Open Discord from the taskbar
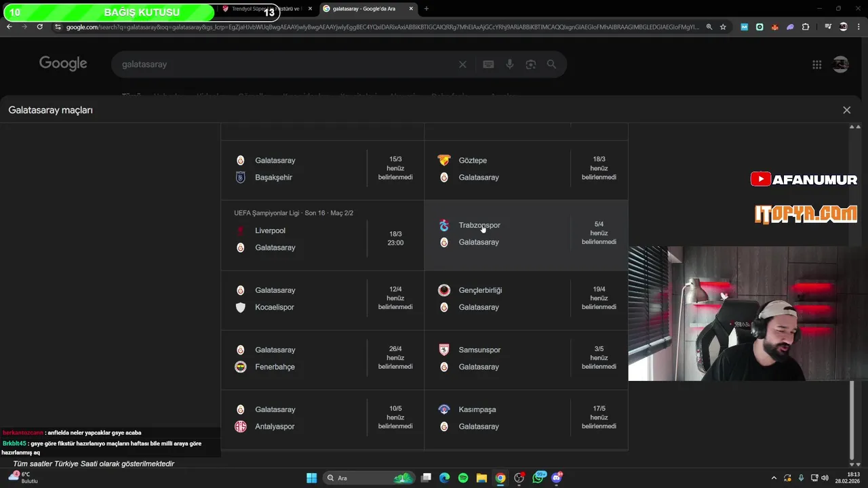 tap(557, 478)
